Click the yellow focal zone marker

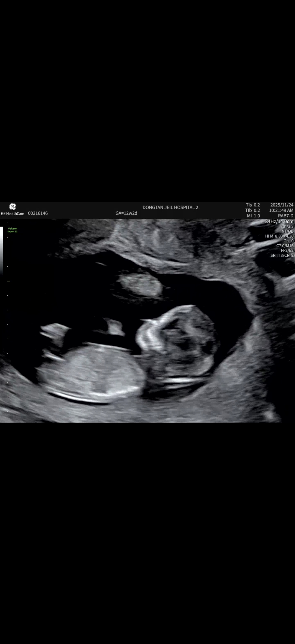8,281
